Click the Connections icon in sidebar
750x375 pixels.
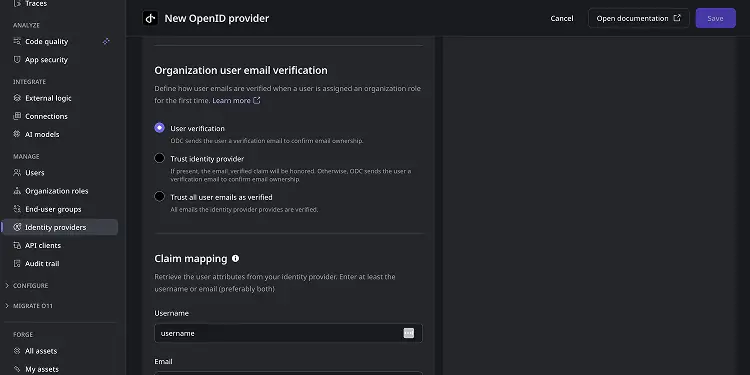[17, 116]
